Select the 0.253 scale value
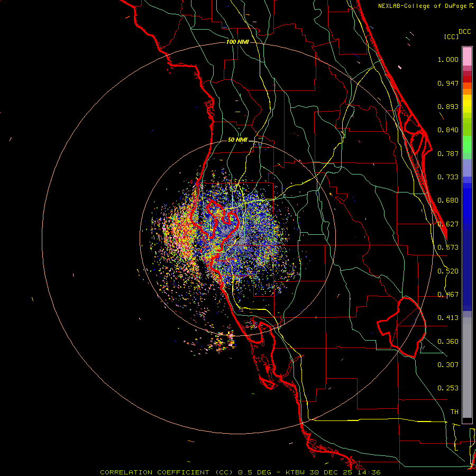Viewport: 476px width, 476px height. (448, 388)
